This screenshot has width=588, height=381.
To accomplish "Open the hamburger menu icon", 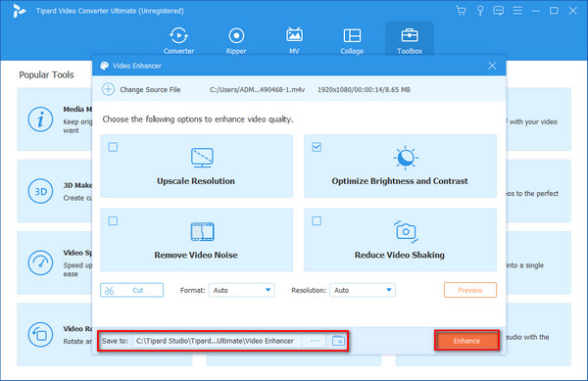I will (x=517, y=11).
